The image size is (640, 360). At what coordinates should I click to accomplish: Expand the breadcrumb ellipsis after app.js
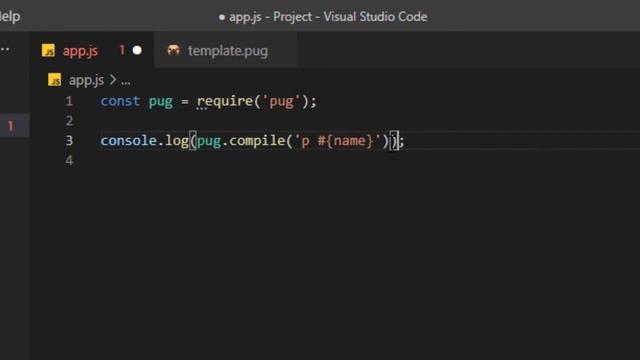pos(126,81)
